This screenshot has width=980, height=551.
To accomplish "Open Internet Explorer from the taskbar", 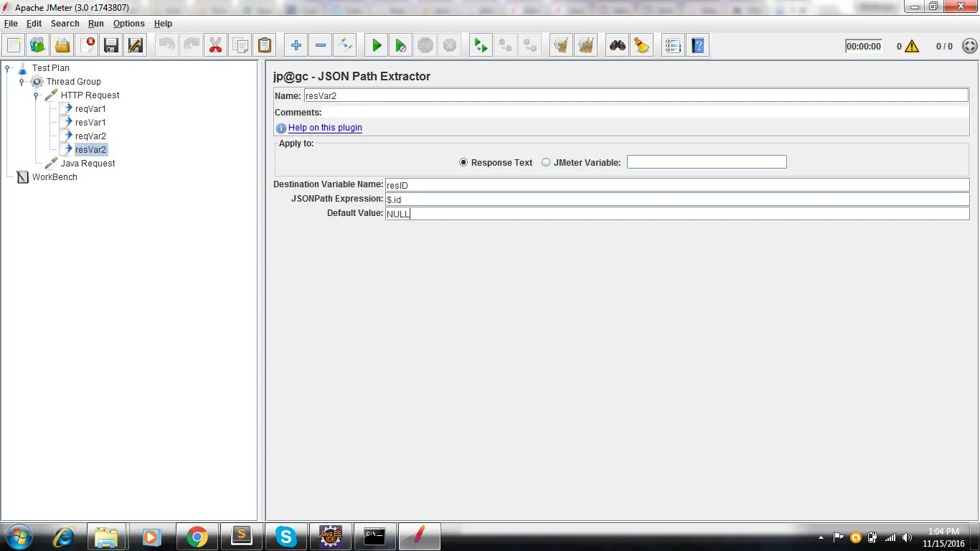I will point(64,537).
